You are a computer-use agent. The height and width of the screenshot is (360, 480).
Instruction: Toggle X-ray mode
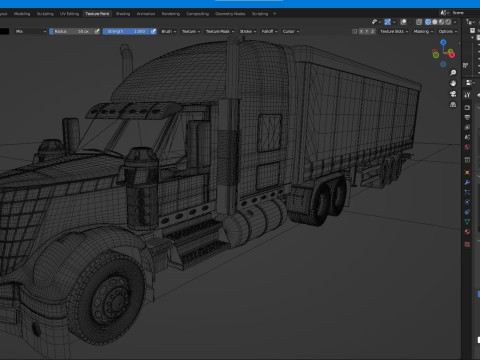[x=419, y=22]
